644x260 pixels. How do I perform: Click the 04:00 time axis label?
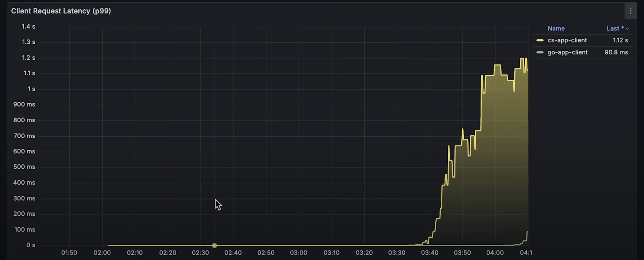tap(495, 253)
